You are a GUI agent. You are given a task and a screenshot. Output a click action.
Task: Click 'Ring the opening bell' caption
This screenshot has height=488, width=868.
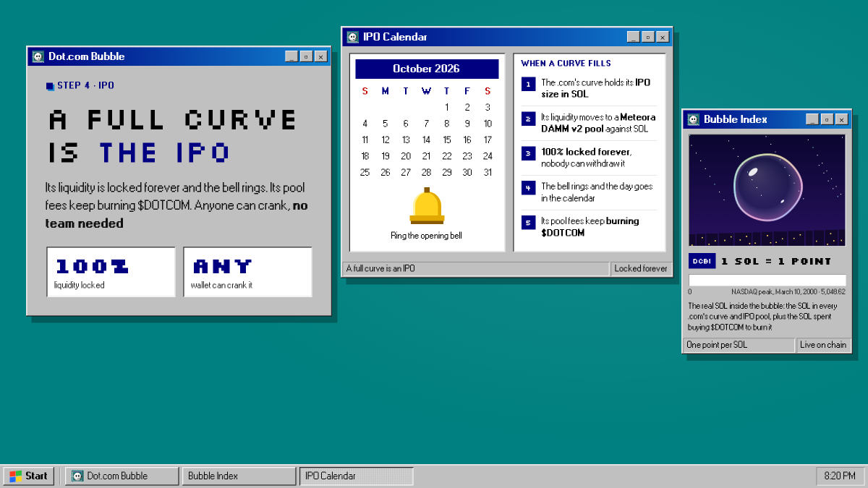tap(426, 236)
